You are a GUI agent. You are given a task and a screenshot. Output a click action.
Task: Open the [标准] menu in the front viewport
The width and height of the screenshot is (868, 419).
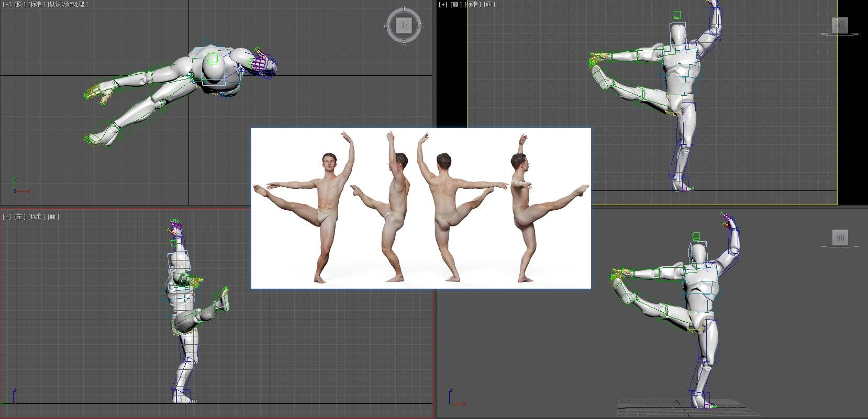pyautogui.click(x=473, y=4)
